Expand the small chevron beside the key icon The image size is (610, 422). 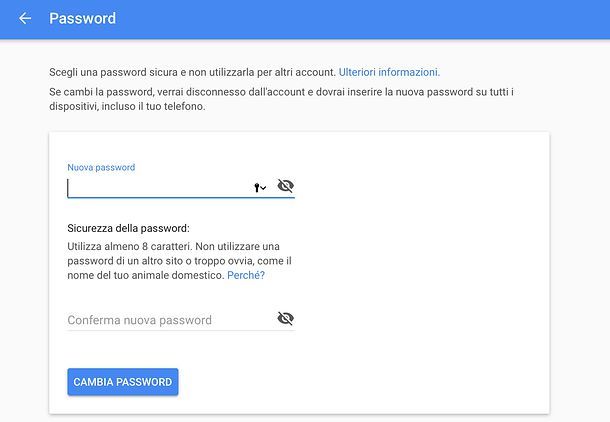tap(263, 188)
